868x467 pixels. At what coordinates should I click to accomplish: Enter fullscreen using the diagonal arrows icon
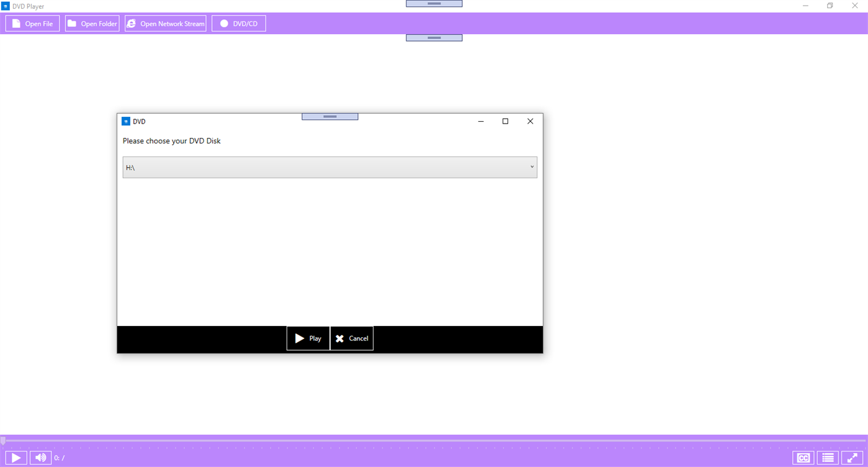pyautogui.click(x=852, y=457)
